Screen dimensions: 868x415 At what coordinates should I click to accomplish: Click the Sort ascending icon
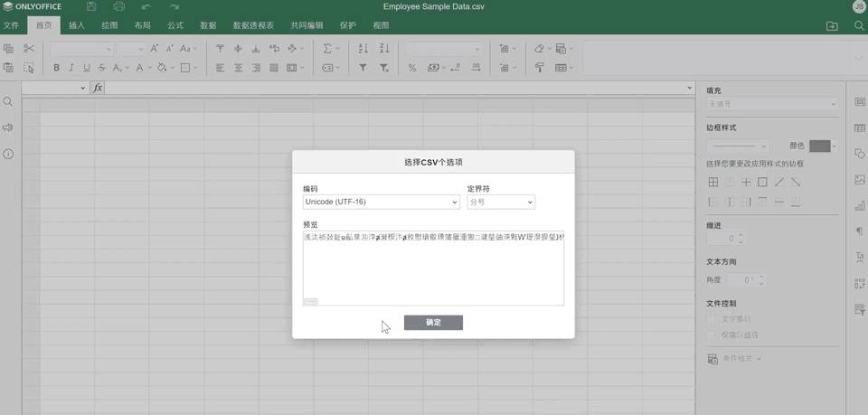(x=363, y=49)
